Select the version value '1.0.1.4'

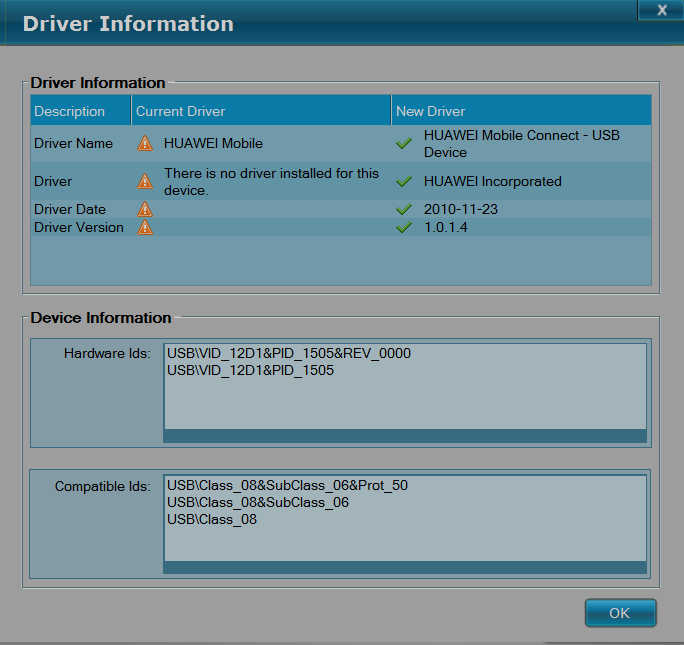(x=445, y=227)
